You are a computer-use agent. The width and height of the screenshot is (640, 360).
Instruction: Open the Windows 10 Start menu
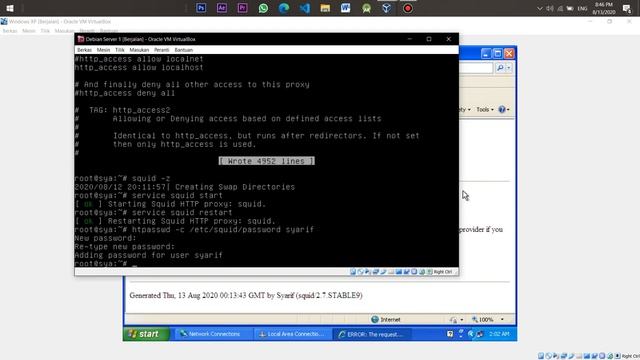[10, 8]
